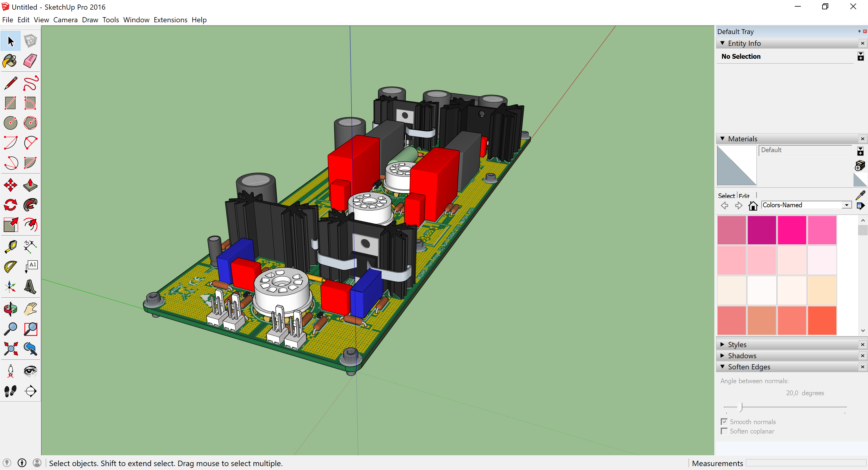Collapse the Soften Edges panel

tap(722, 367)
